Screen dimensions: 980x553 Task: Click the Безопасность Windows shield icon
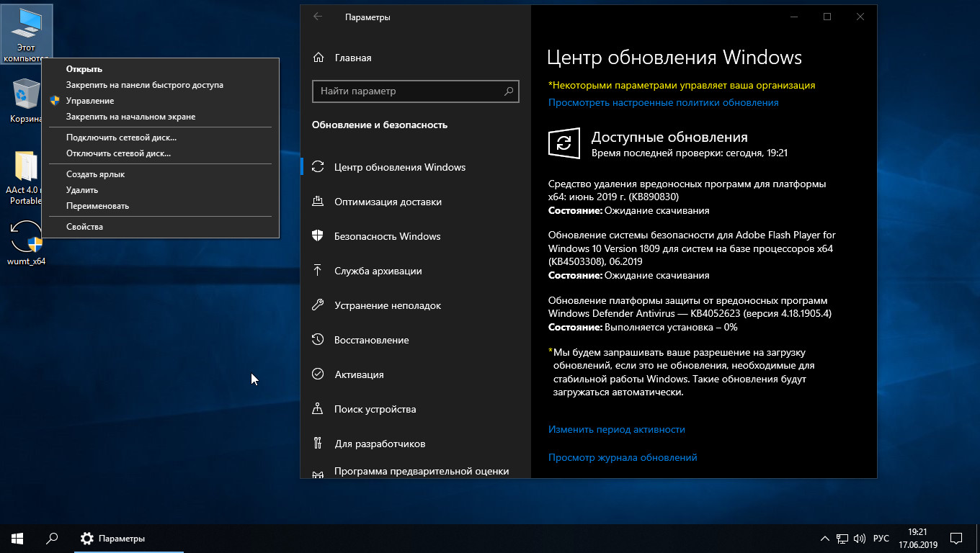point(318,236)
